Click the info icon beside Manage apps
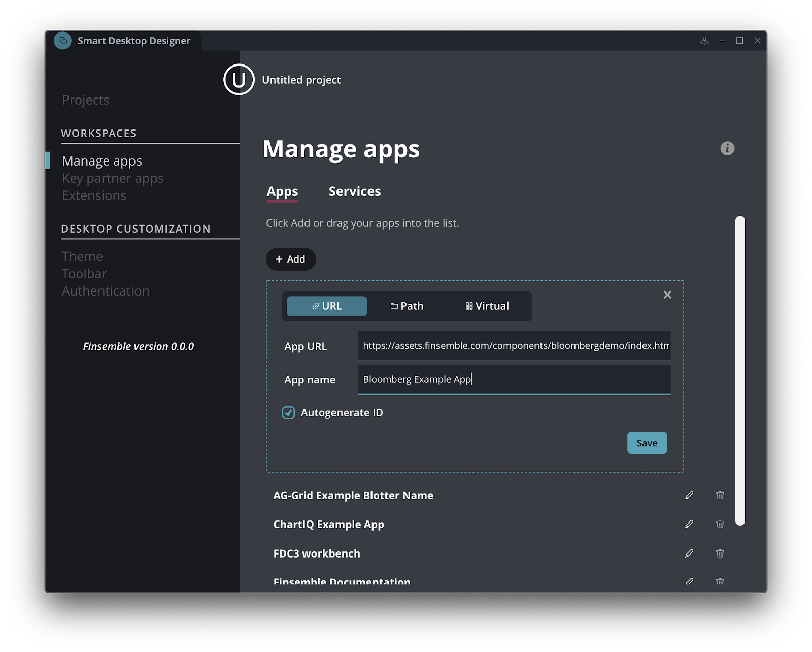 tap(727, 148)
